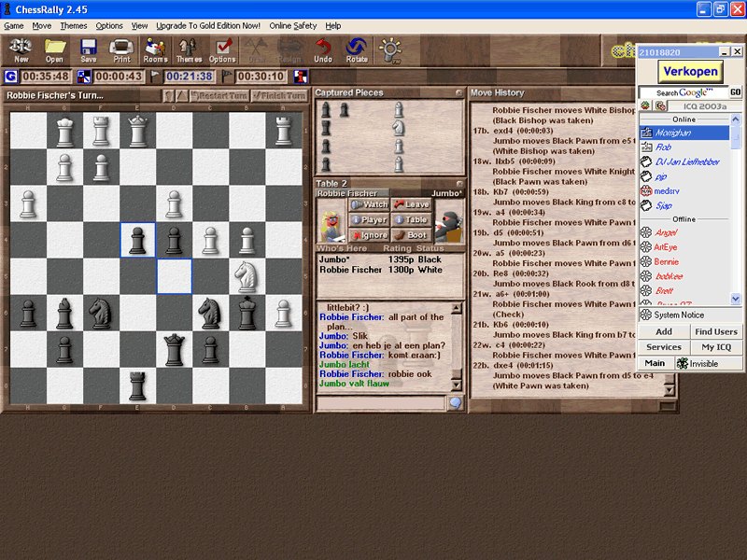Undo the last move with Undo icon
The width and height of the screenshot is (747, 560).
323,49
